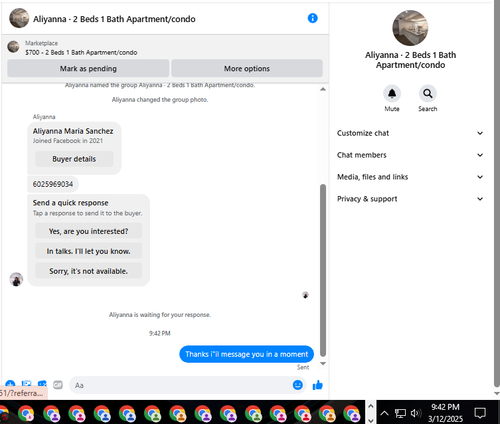
Task: Send quick response 'In talks. I'll let you know.'
Action: (88, 251)
